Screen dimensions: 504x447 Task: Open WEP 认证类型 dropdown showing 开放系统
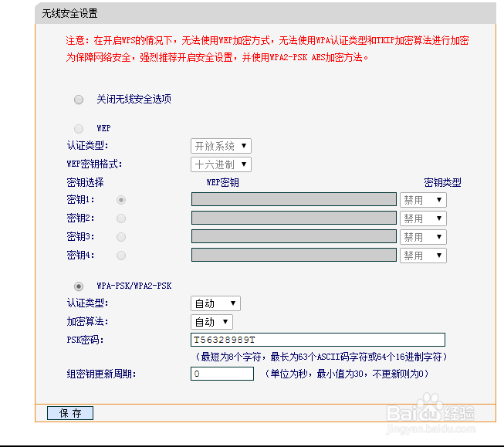point(221,146)
